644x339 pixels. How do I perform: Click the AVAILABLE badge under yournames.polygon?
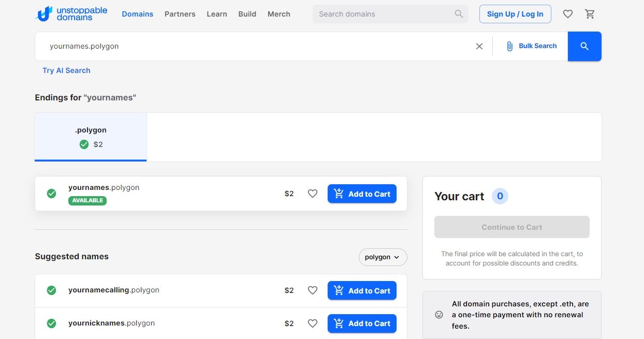(87, 201)
